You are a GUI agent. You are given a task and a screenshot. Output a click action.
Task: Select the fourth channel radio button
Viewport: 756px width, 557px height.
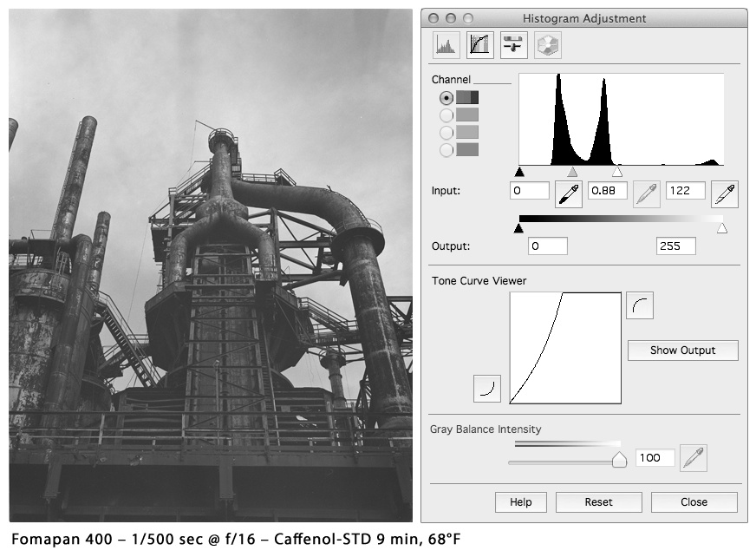coord(447,150)
